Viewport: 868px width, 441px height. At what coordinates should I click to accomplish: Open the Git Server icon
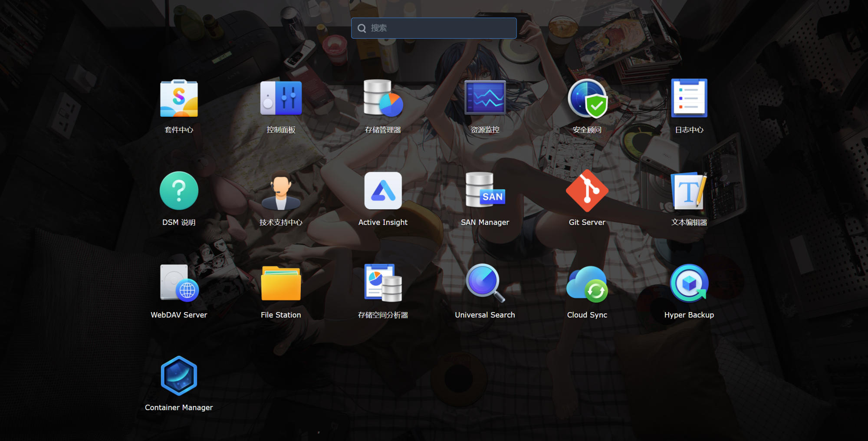click(587, 191)
